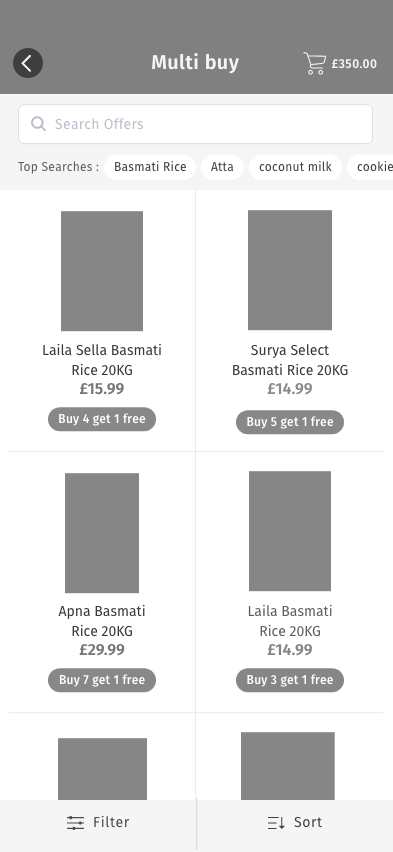Go back using the arrow icon
The width and height of the screenshot is (393, 852).
(x=28, y=63)
